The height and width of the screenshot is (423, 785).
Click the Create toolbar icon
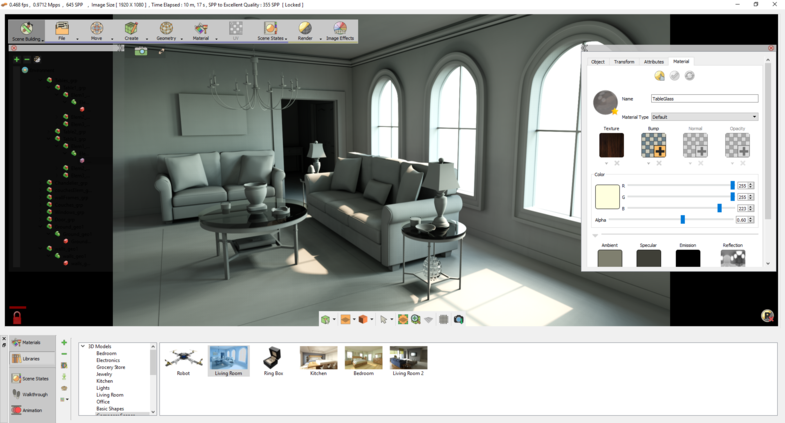(131, 30)
